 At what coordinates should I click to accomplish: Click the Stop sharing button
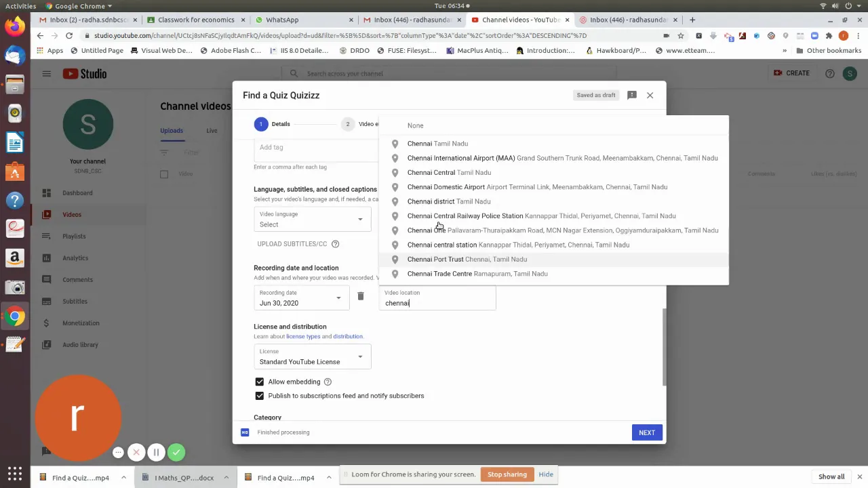click(x=507, y=474)
